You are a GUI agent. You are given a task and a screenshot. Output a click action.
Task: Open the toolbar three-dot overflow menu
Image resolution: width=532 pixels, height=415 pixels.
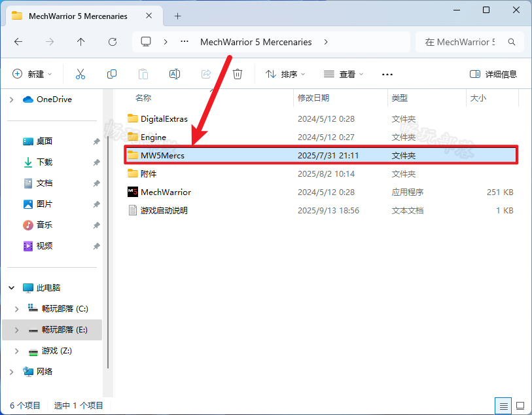[387, 75]
